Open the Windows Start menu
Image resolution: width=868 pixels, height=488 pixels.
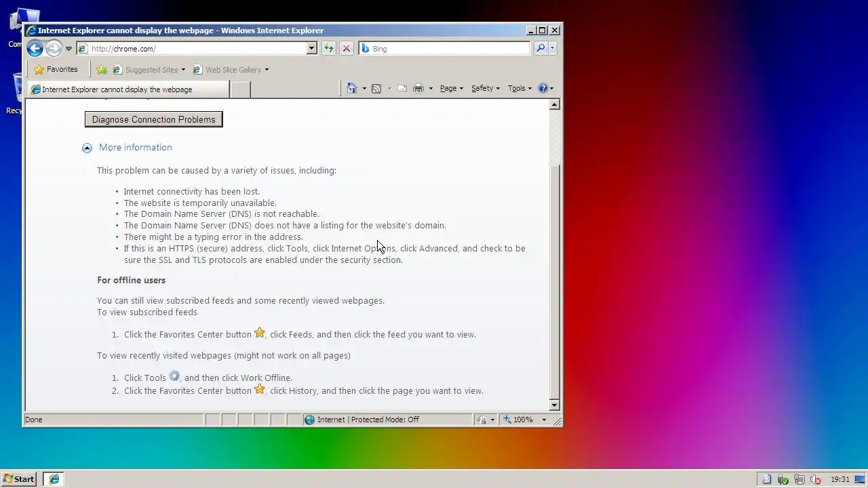19,479
